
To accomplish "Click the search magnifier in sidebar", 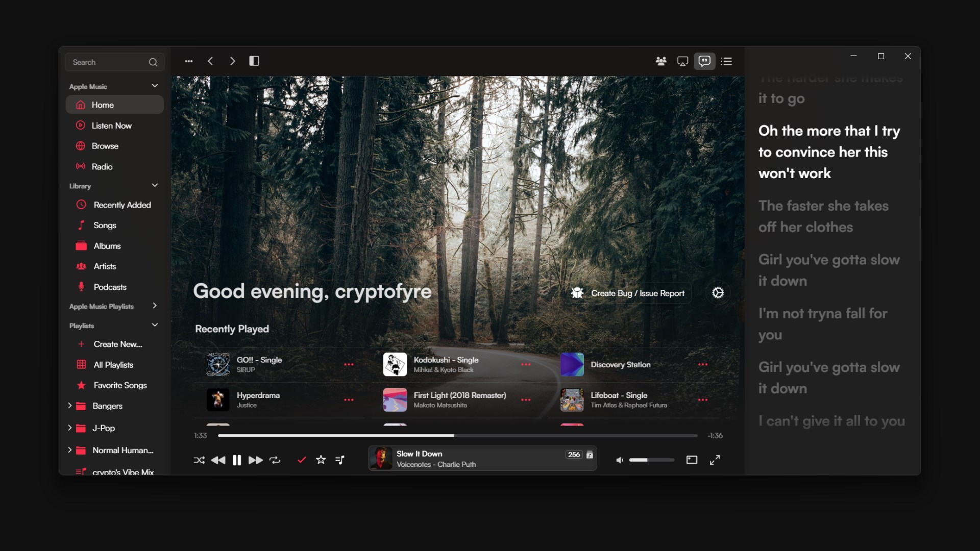I will (x=153, y=62).
